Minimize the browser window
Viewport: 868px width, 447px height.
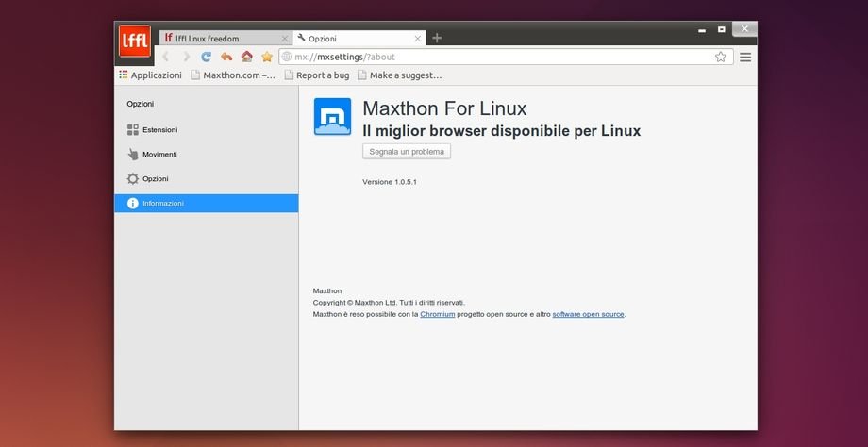(x=702, y=30)
